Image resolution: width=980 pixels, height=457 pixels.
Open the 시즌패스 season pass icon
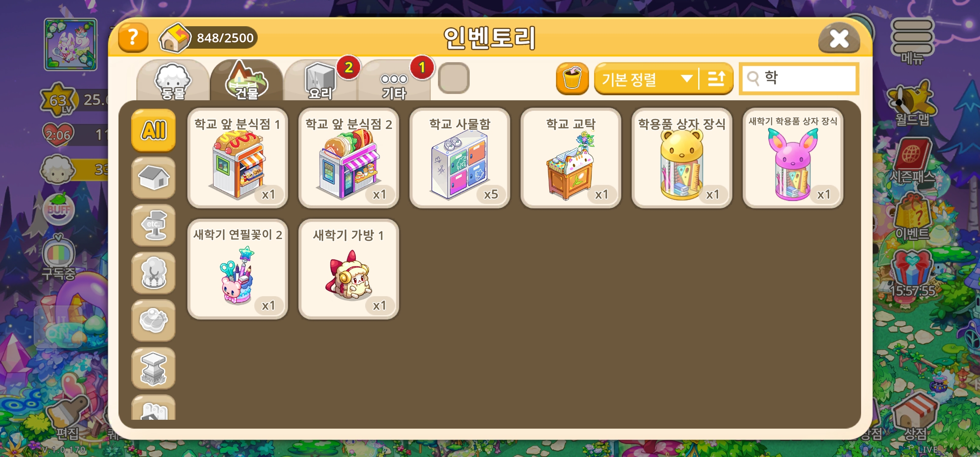pyautogui.click(x=912, y=161)
